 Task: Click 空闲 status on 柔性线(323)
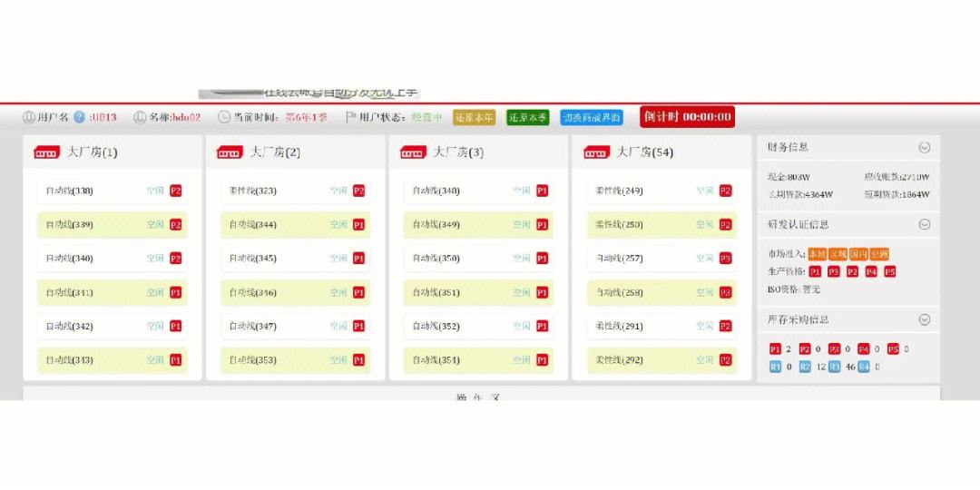(338, 191)
